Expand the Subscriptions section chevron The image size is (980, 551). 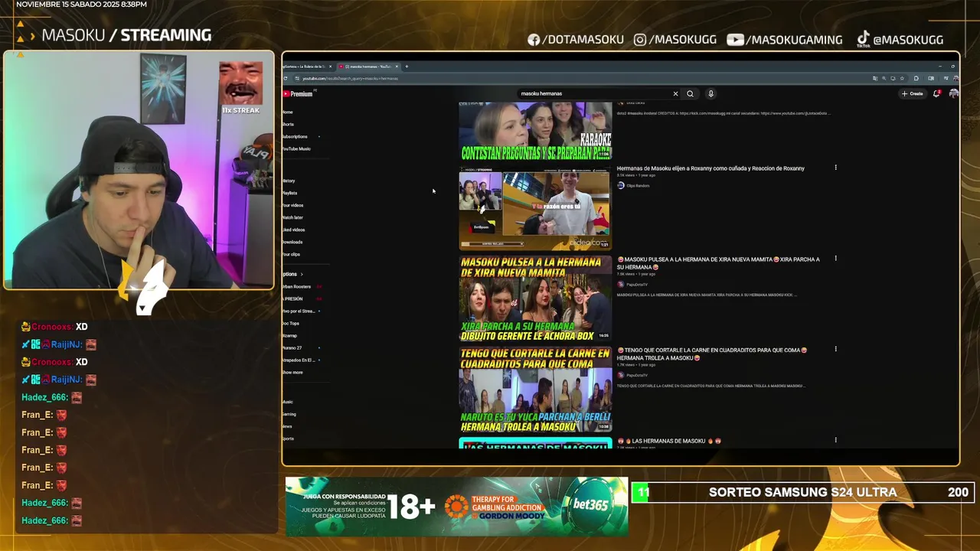(x=302, y=274)
